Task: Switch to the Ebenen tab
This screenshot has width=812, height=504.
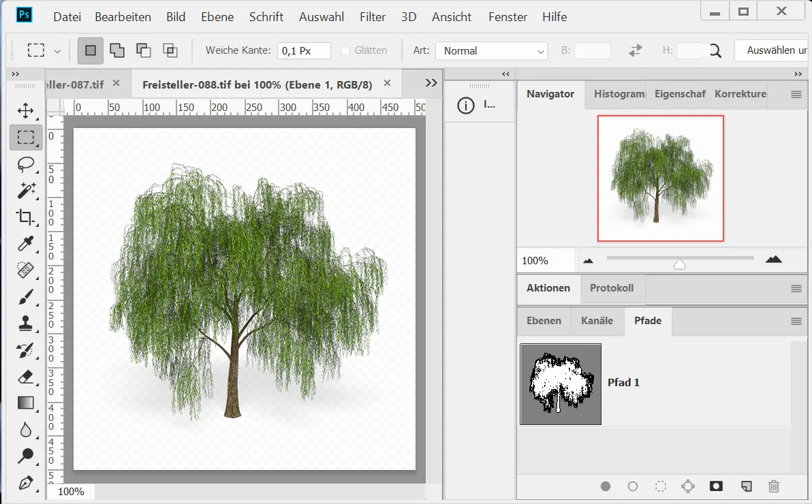Action: coord(544,321)
